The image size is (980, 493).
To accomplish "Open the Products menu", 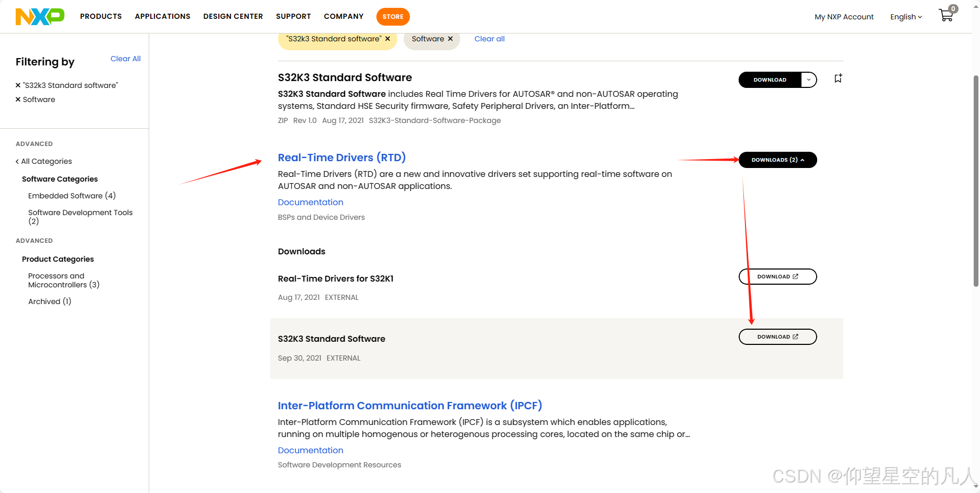I will (101, 16).
